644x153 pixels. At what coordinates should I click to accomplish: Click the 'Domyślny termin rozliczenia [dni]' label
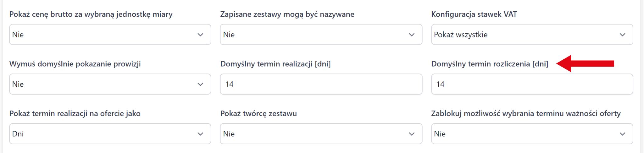(x=489, y=64)
